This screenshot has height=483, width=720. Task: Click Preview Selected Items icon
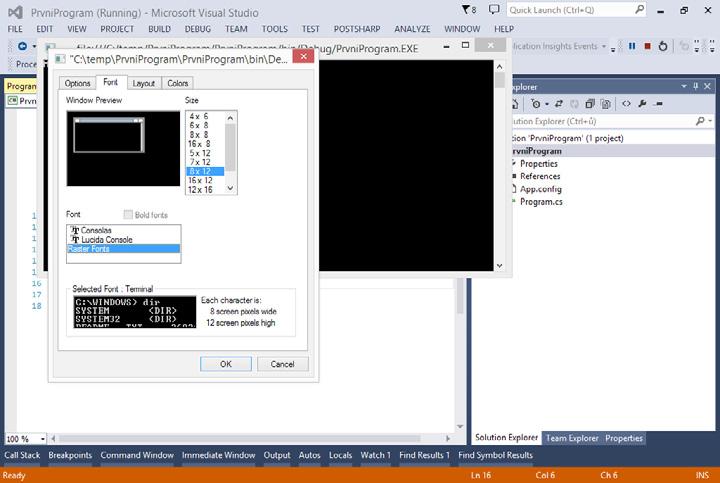point(659,104)
